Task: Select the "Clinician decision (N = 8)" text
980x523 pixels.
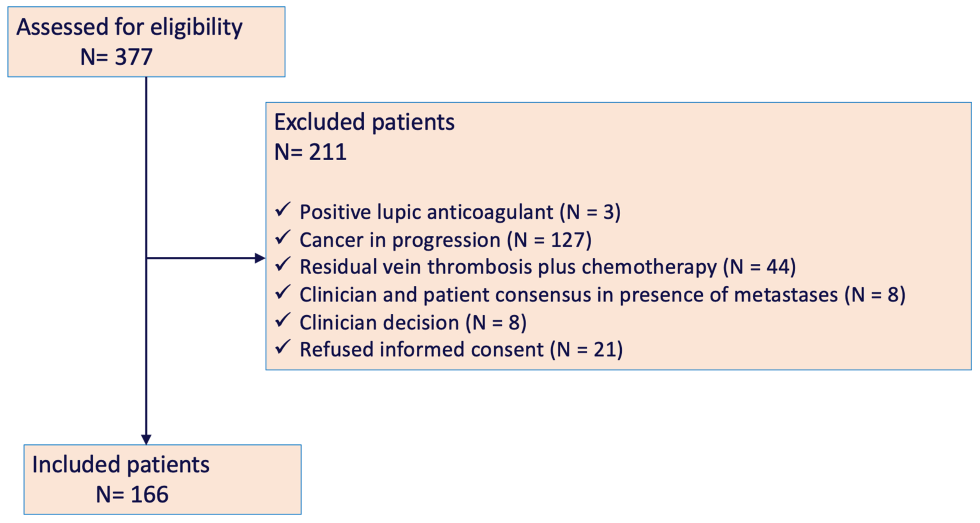Action: pos(413,323)
